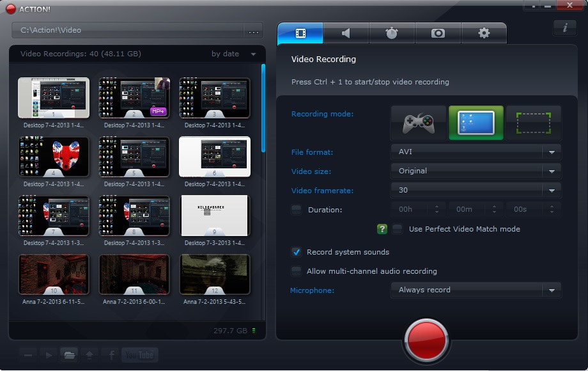The height and width of the screenshot is (371, 588).
Task: Click the duration seconds stepper
Action: (552, 209)
